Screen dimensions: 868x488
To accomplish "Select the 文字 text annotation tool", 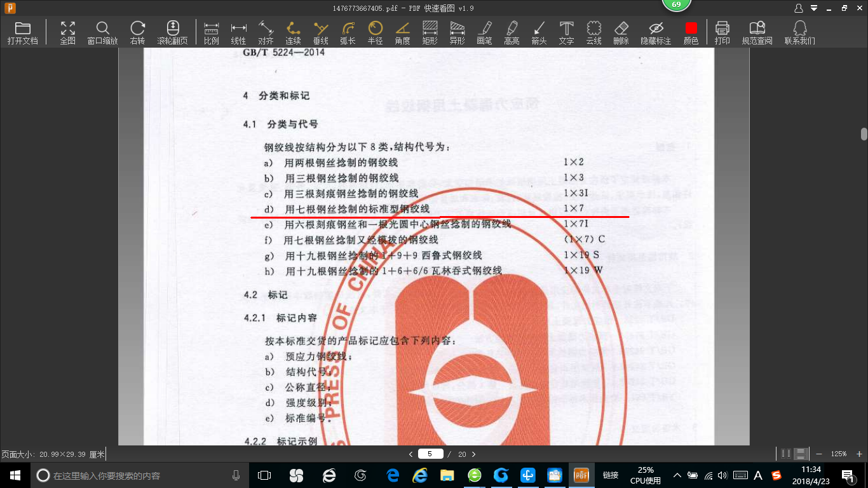I will point(566,33).
